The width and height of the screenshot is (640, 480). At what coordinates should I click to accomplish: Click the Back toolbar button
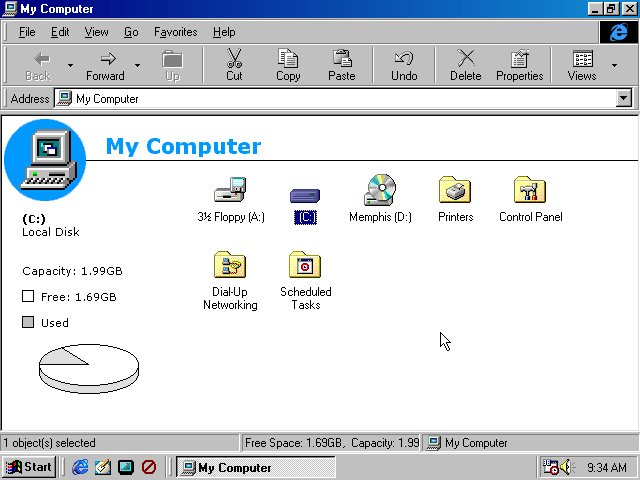tap(38, 65)
